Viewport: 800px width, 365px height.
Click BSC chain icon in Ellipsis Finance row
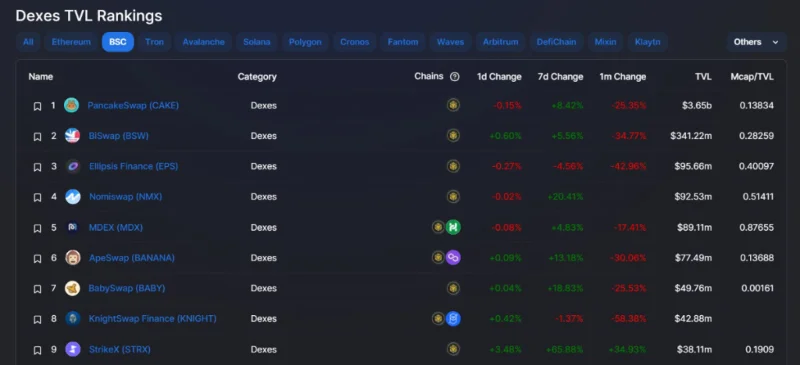[453, 166]
